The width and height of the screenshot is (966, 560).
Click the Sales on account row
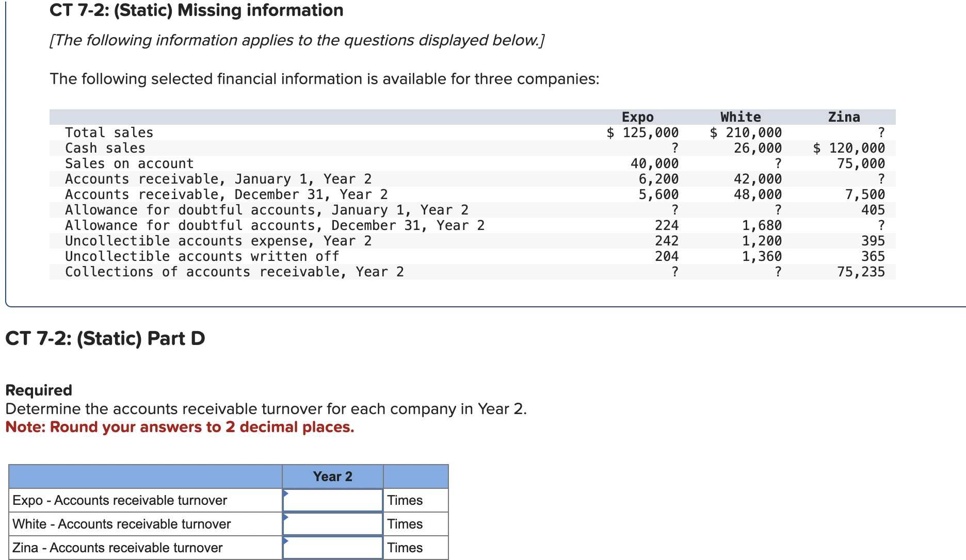(129, 163)
